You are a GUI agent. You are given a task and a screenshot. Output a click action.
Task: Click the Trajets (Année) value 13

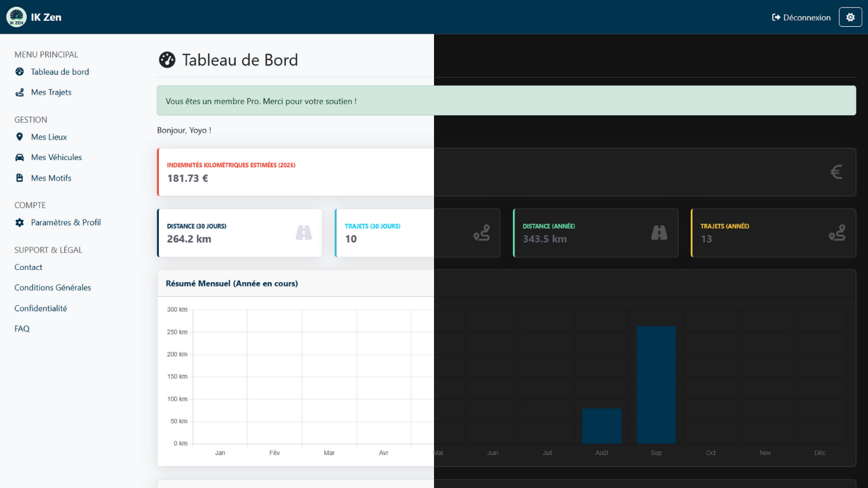click(707, 239)
